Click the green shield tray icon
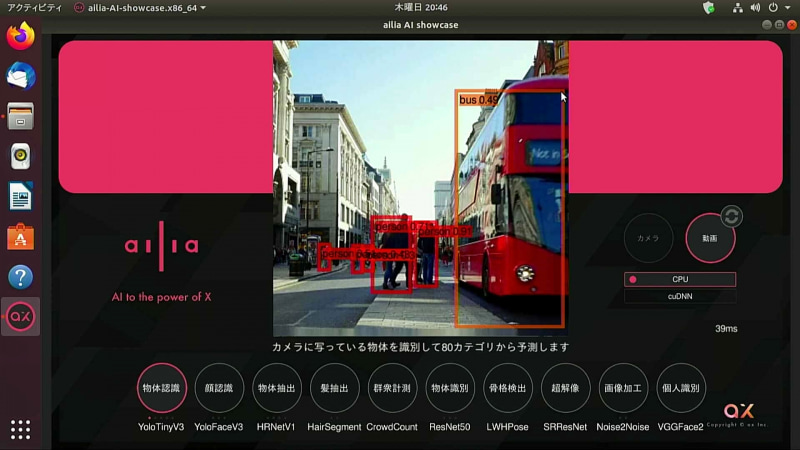 (x=708, y=8)
